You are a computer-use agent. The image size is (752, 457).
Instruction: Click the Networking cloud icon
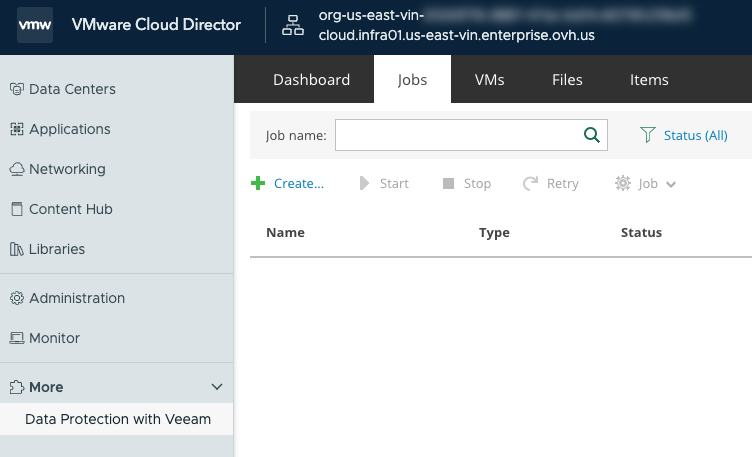[17, 169]
